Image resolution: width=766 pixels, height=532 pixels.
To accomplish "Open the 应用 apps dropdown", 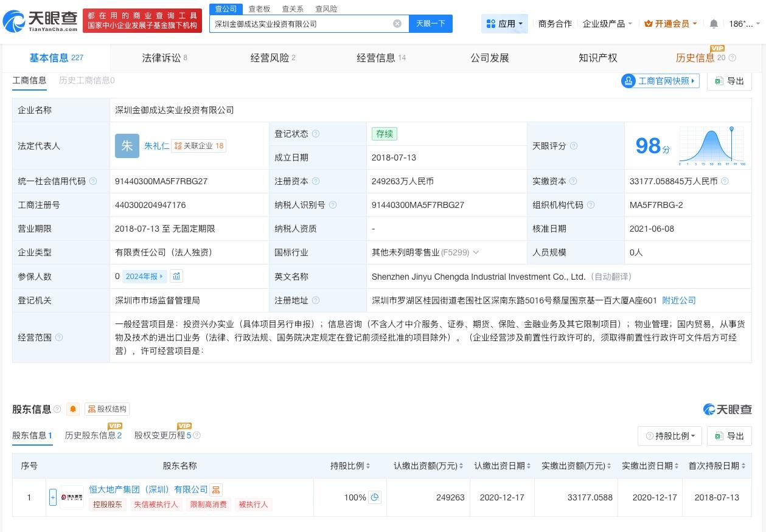I will coord(504,24).
